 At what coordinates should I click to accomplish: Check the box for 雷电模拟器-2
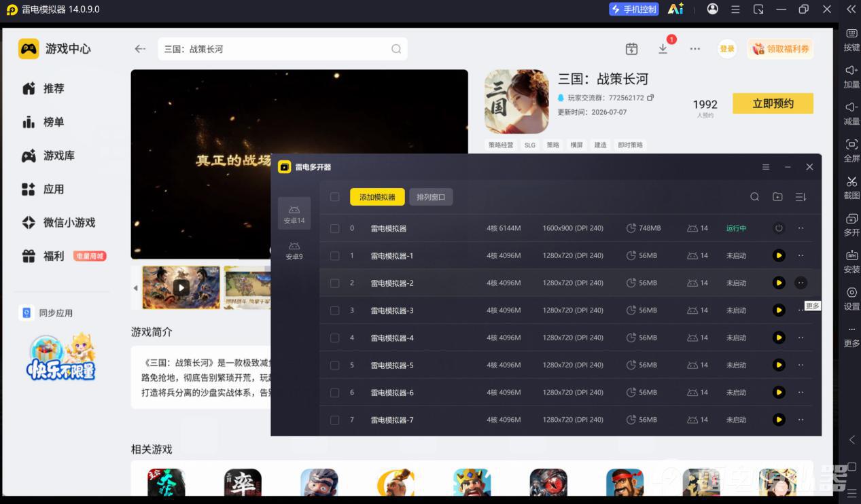click(x=334, y=283)
